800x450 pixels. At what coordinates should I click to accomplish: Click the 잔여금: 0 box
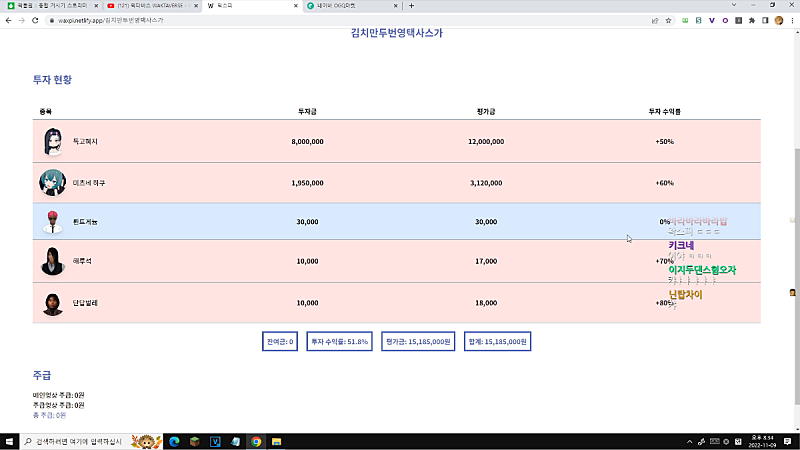(x=280, y=341)
